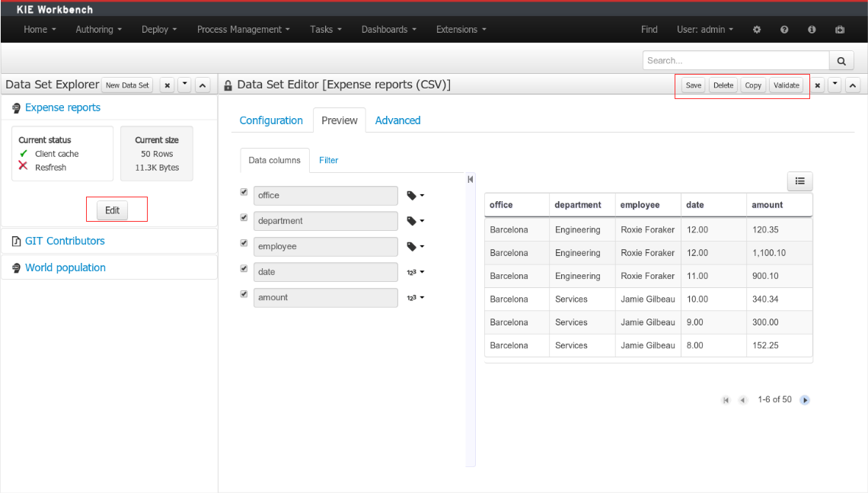Open the date column numeric type dropdown
This screenshot has height=493, width=868.
[x=415, y=272]
